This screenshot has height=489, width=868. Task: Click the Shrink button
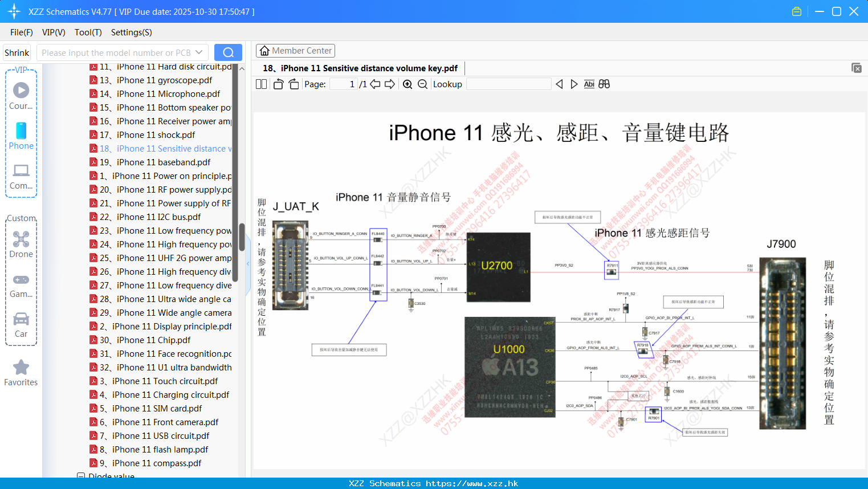click(x=17, y=52)
